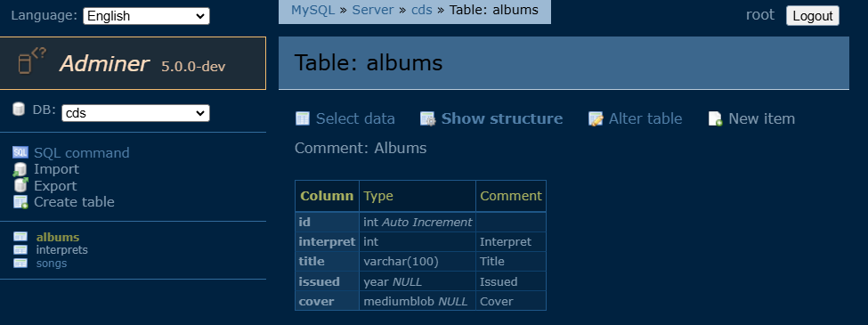The width and height of the screenshot is (868, 325).
Task: Open the Language dropdown set to English
Action: tap(146, 16)
